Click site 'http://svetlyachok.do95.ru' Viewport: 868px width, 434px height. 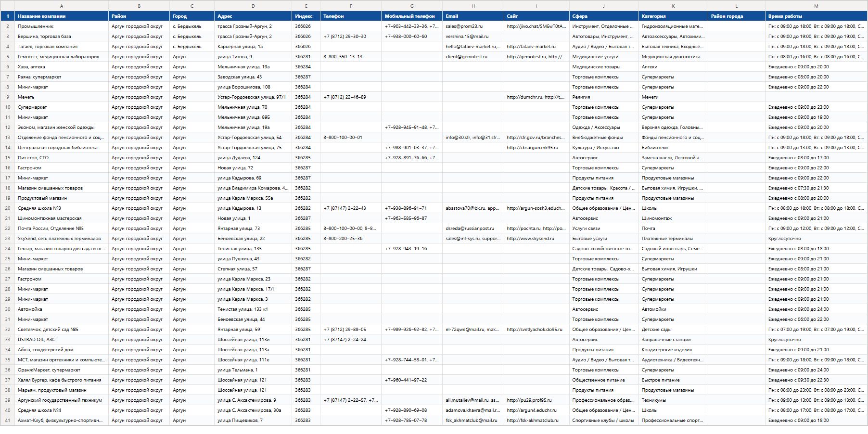(x=536, y=329)
